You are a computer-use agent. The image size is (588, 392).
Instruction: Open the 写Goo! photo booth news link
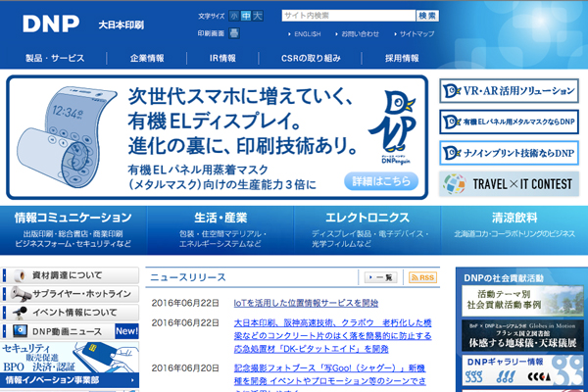329,378
